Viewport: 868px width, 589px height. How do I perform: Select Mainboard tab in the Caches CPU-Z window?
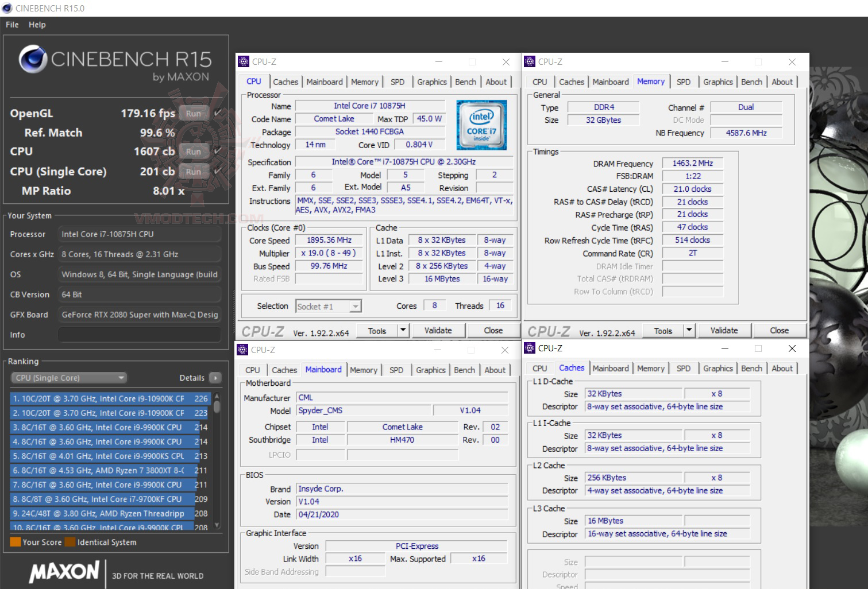pos(611,369)
